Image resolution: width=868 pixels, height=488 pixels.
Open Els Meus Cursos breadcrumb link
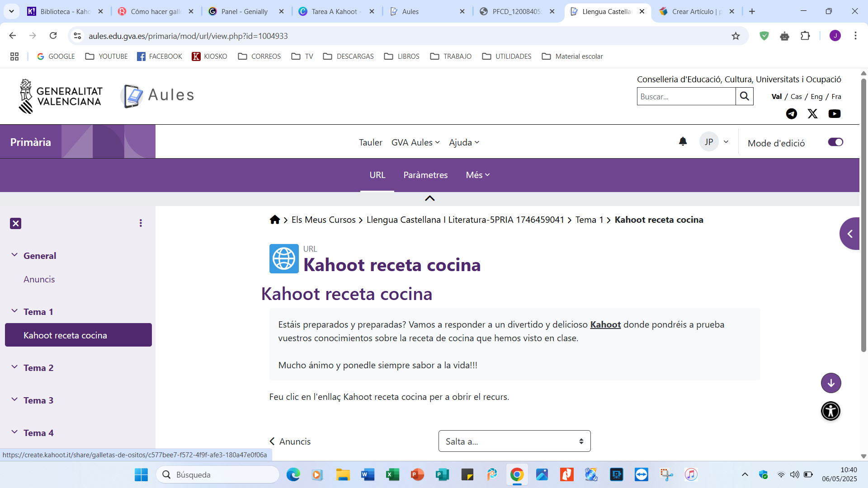[x=323, y=220]
